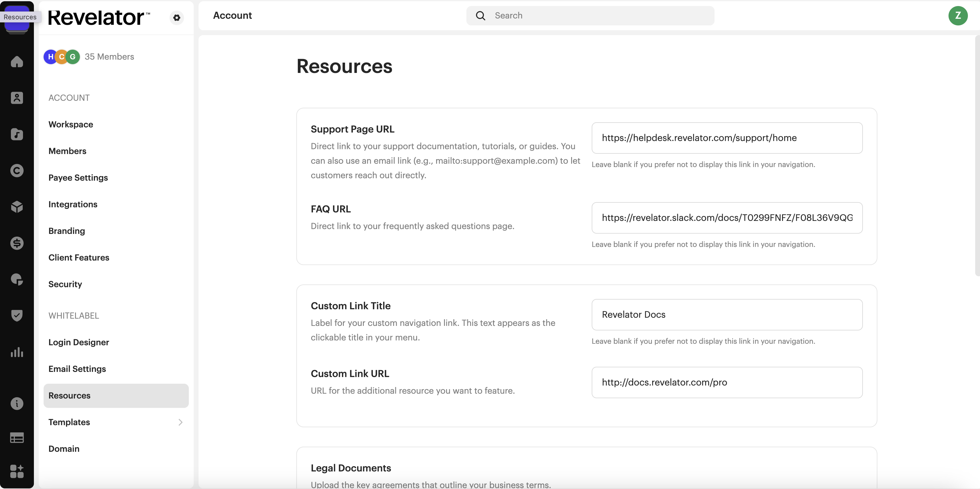Click the gear settings icon beside Revelator logo
The width and height of the screenshot is (980, 489).
(176, 18)
